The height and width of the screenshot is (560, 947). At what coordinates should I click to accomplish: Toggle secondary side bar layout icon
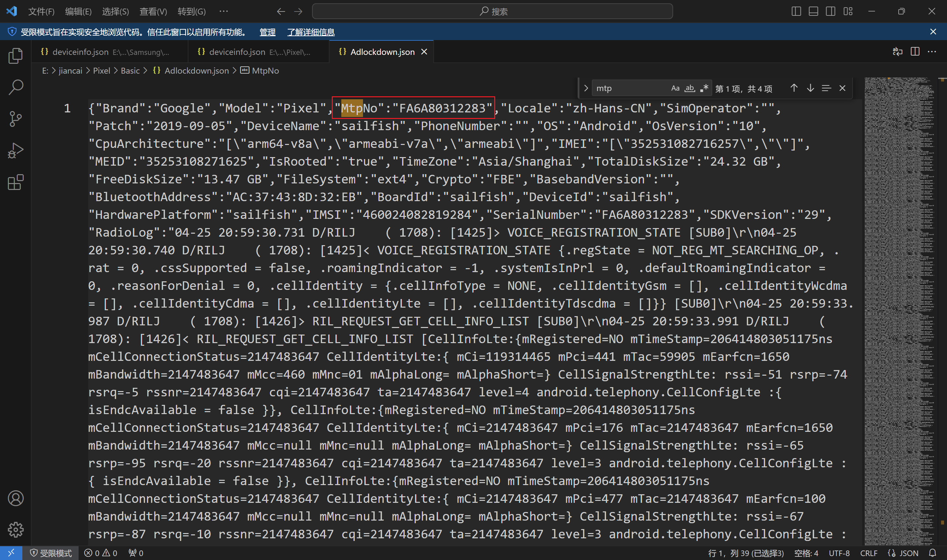pyautogui.click(x=830, y=11)
